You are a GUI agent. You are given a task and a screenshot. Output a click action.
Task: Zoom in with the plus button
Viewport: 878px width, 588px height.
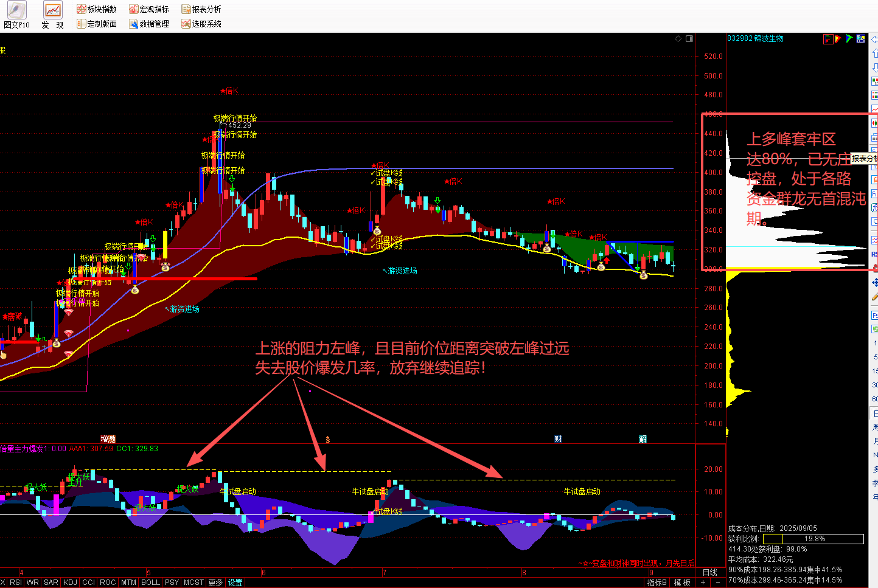click(x=703, y=583)
